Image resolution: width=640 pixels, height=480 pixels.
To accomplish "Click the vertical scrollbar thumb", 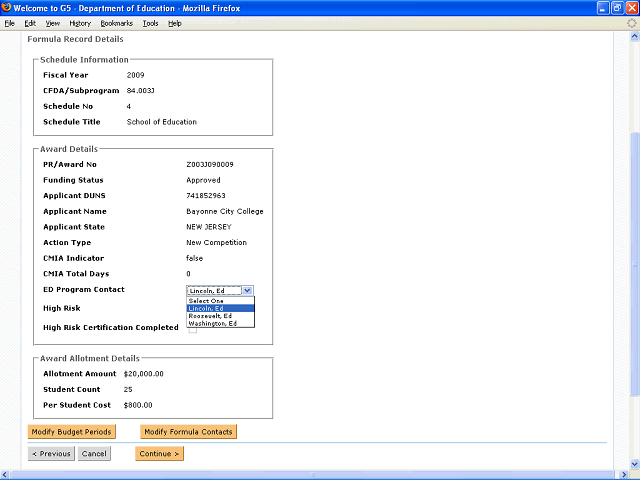I will tap(634, 264).
